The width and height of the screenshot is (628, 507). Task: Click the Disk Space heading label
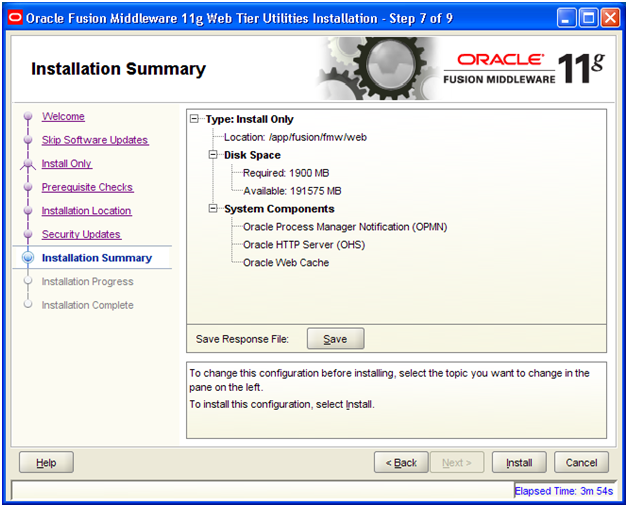tap(252, 155)
